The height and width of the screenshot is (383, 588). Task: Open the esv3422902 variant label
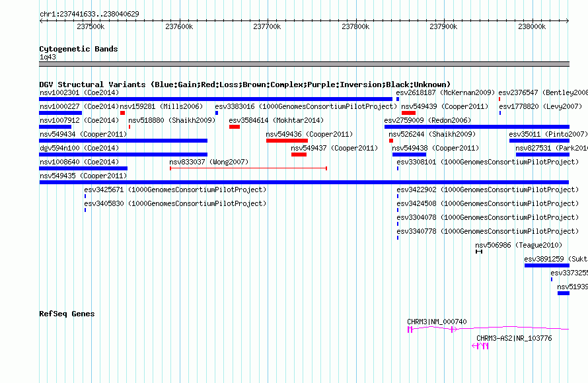point(488,190)
